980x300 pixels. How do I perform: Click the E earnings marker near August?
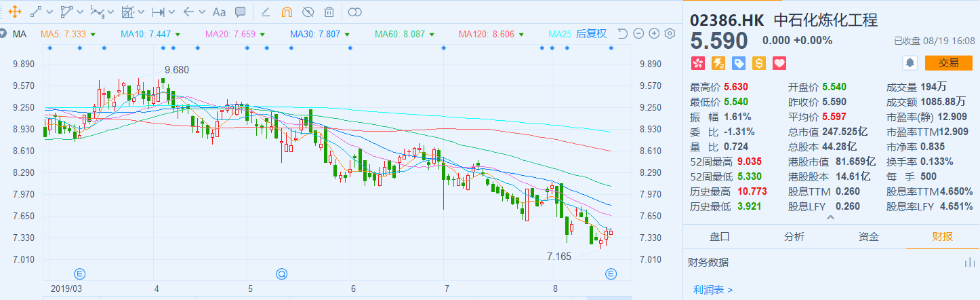(x=611, y=274)
